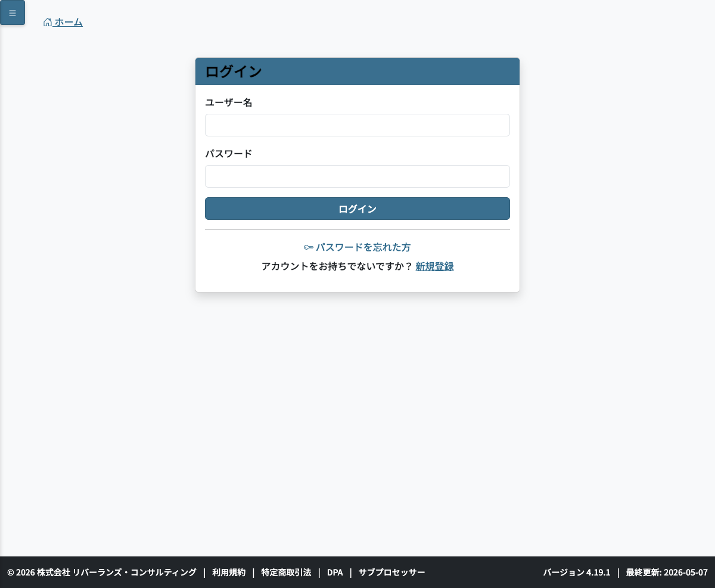The height and width of the screenshot is (588, 715).
Task: Follow the 新規登録 link
Action: tap(434, 266)
